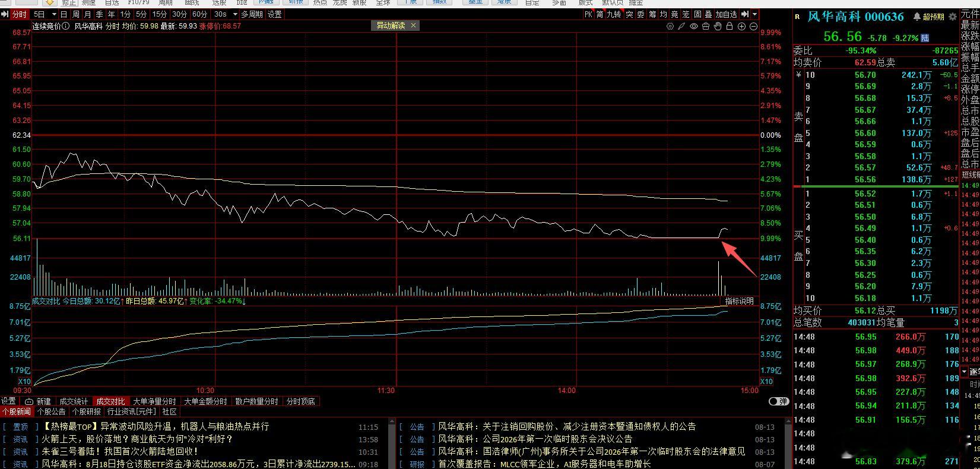Click the 新建 robot icon
The height and width of the screenshot is (469, 980).
tap(28, 401)
